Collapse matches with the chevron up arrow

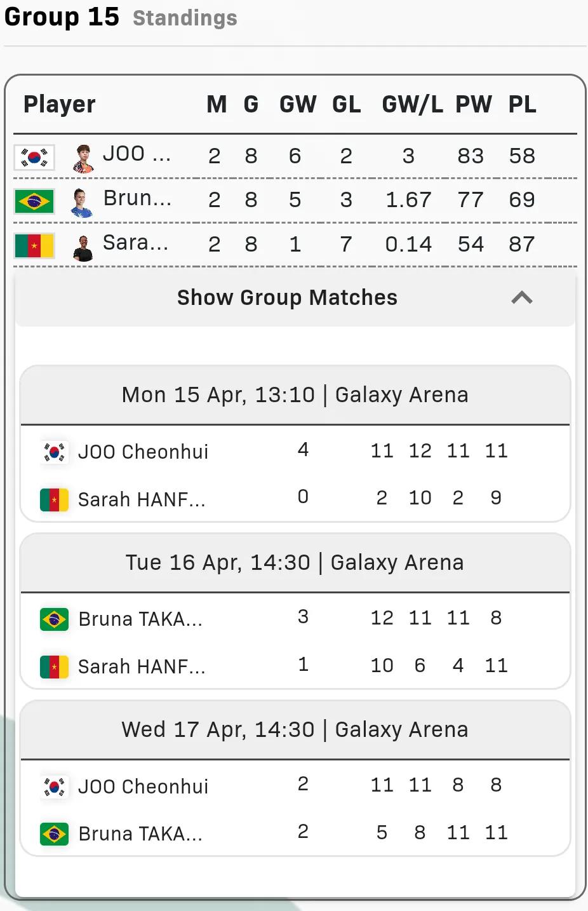pos(522,297)
